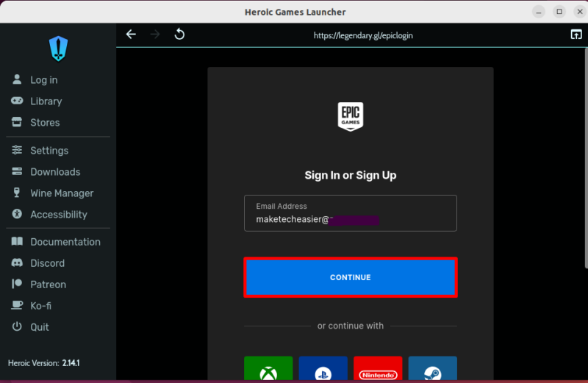Click the Heroic shield logo
588x383 pixels.
coord(58,49)
